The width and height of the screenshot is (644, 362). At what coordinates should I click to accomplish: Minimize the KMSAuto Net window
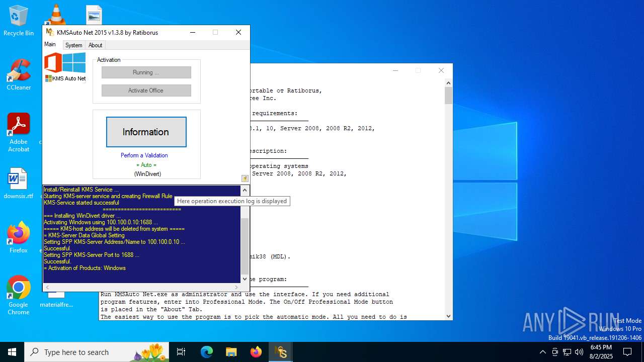coord(193,32)
